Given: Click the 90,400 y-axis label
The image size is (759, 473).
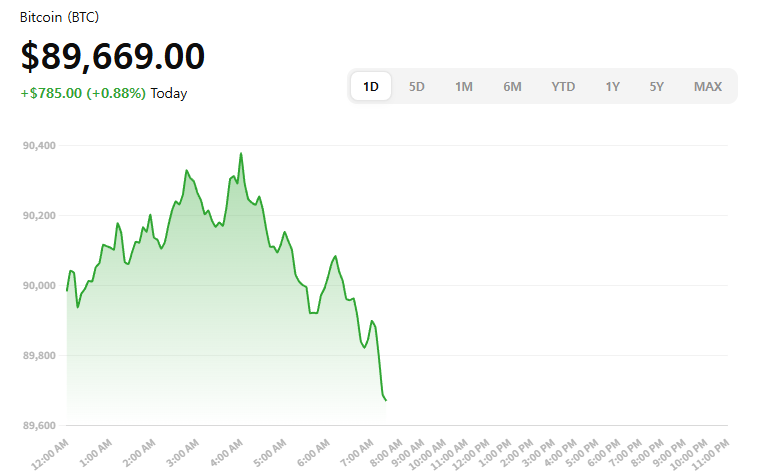Looking at the screenshot, I should pos(38,146).
